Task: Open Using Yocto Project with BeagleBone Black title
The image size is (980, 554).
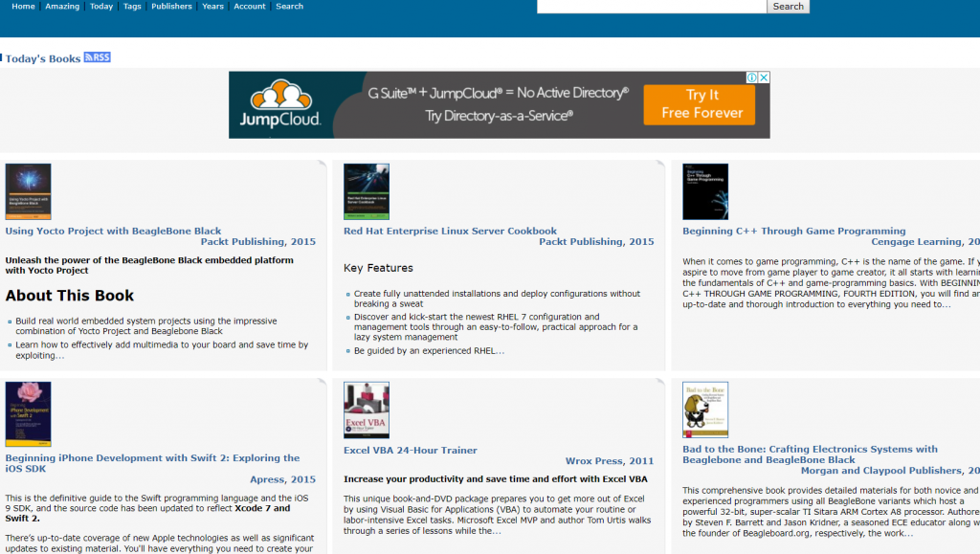Action: (x=113, y=232)
